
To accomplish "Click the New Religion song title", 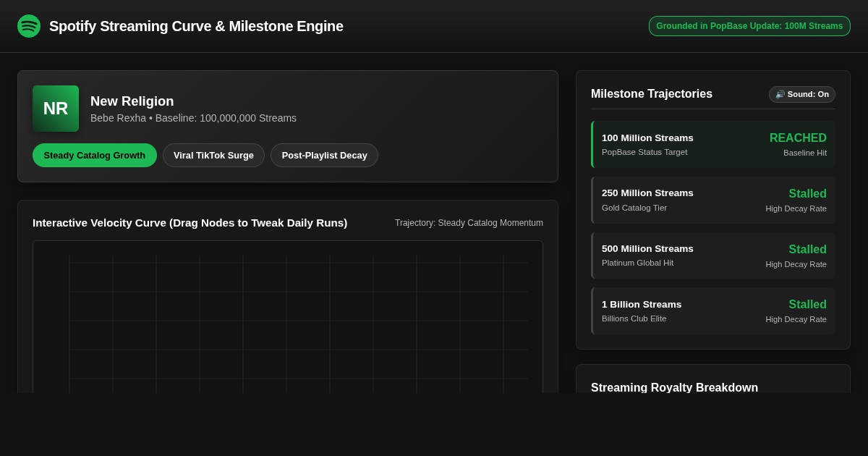I will tap(132, 101).
